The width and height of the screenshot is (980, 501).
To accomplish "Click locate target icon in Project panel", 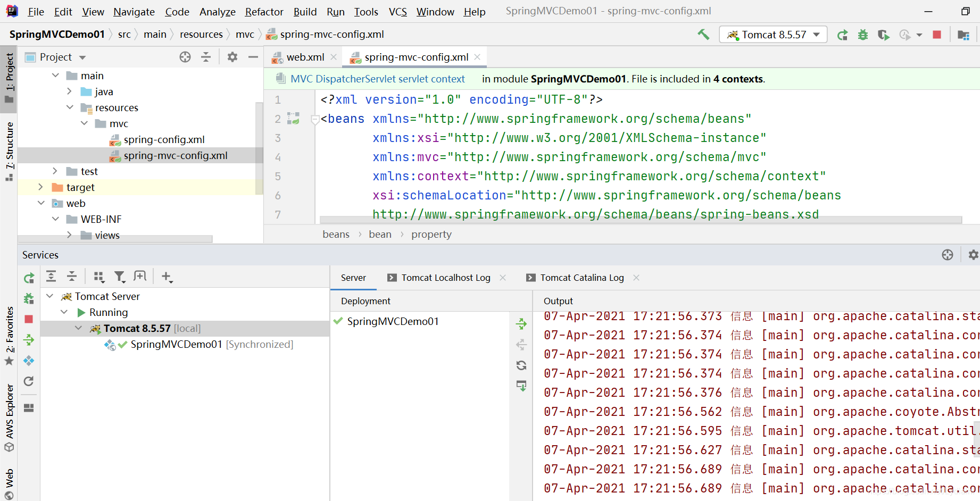I will pos(185,57).
